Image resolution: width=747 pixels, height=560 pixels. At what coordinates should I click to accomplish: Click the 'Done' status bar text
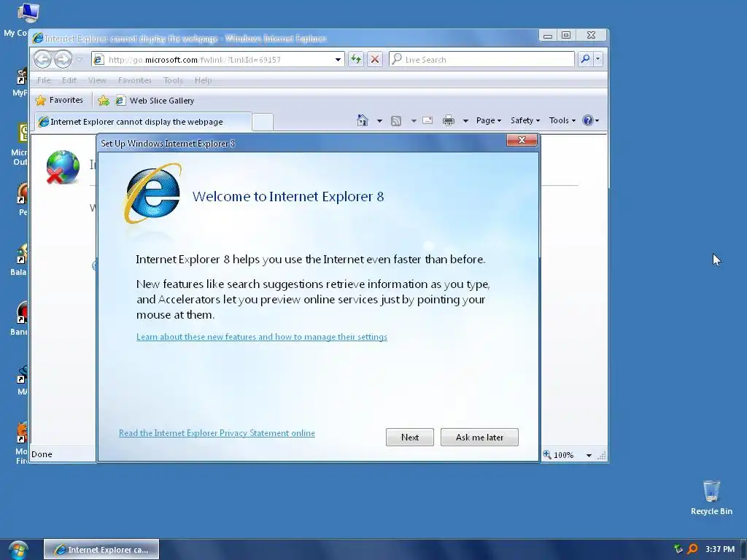click(x=42, y=454)
